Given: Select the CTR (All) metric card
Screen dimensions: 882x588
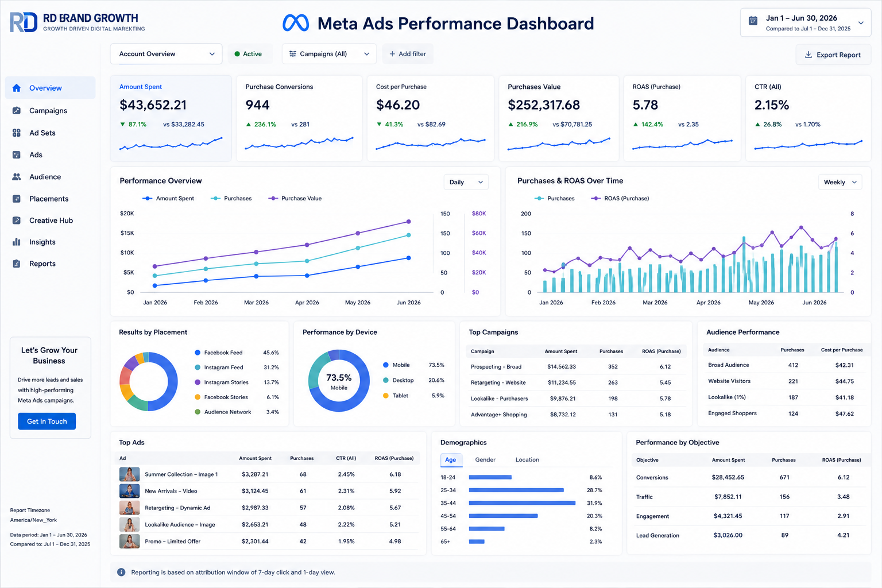Looking at the screenshot, I should tap(808, 118).
